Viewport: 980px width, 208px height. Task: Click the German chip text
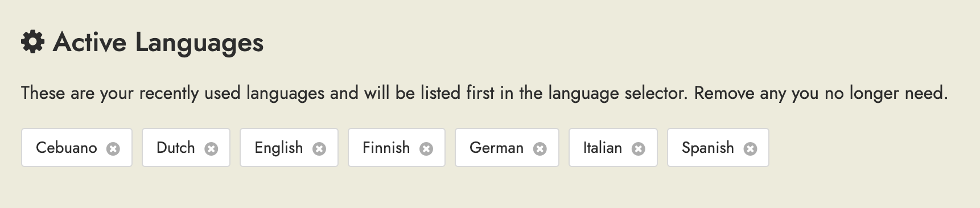pos(496,148)
